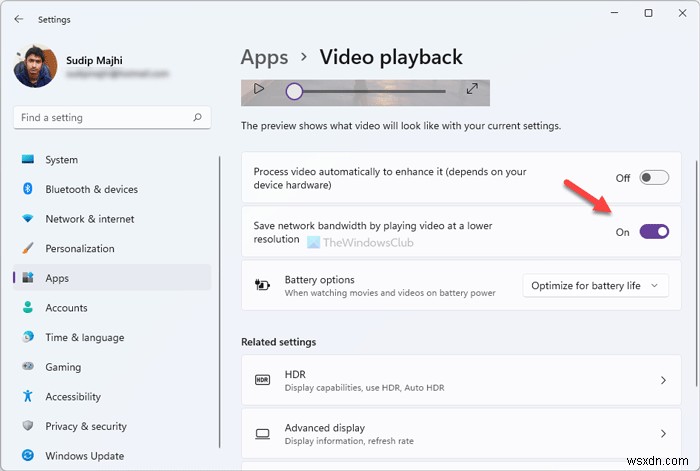Select Accounts in sidebar
The image size is (700, 471).
click(112, 308)
